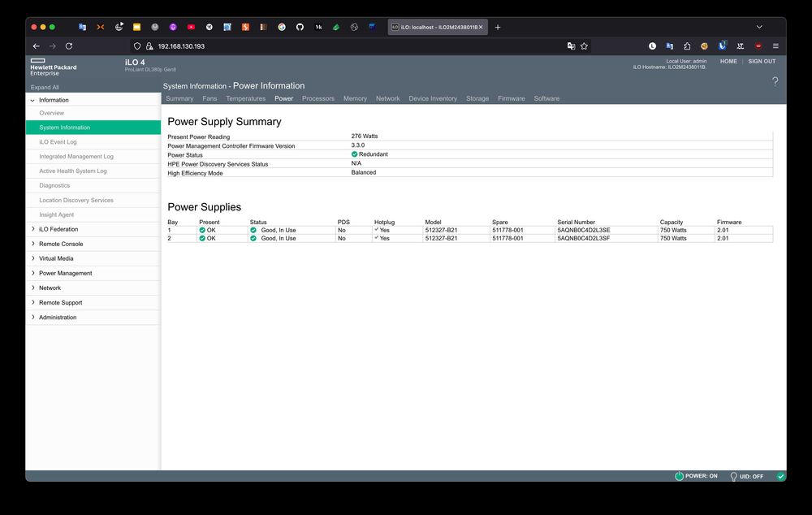Click the clock 'L' extension icon
The width and height of the screenshot is (812, 515).
(652, 46)
